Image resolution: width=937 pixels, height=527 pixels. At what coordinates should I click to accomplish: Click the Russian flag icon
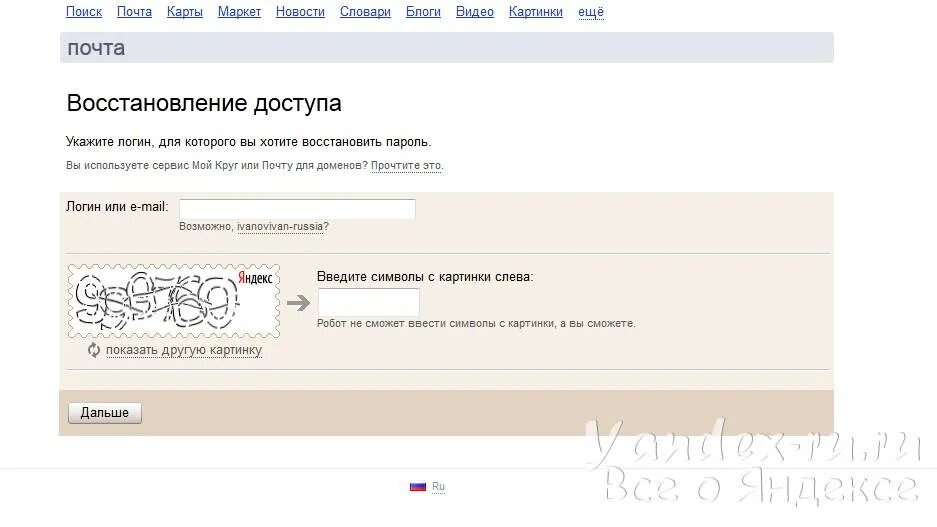pyautogui.click(x=418, y=486)
